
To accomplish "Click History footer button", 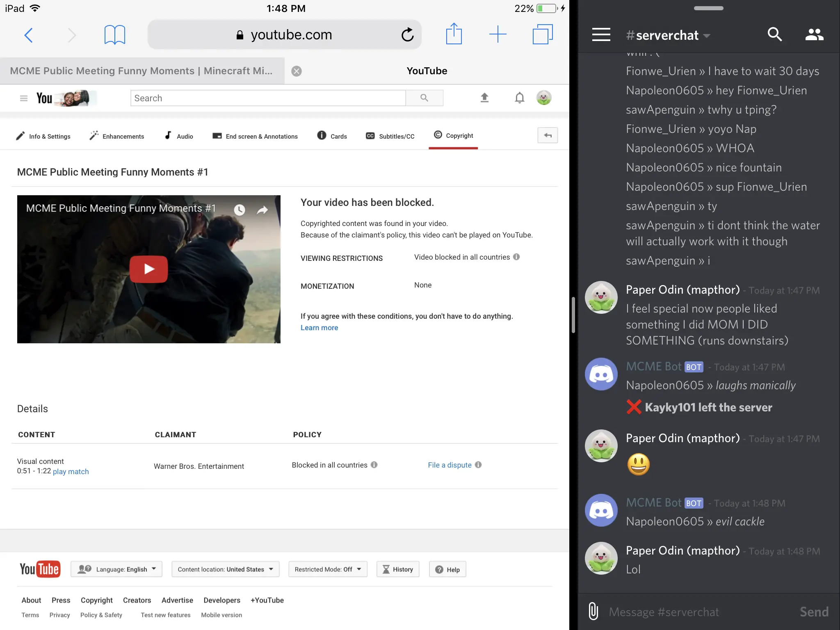I will 398,569.
